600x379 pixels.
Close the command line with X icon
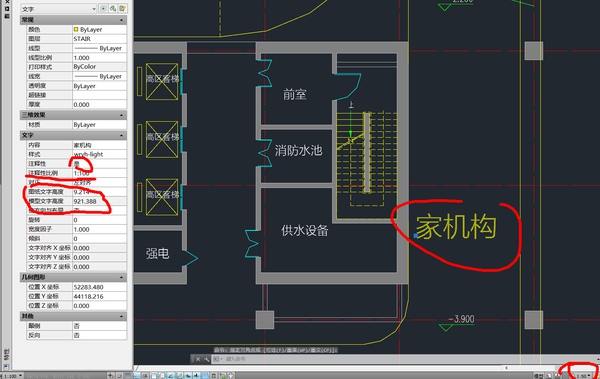(197, 359)
